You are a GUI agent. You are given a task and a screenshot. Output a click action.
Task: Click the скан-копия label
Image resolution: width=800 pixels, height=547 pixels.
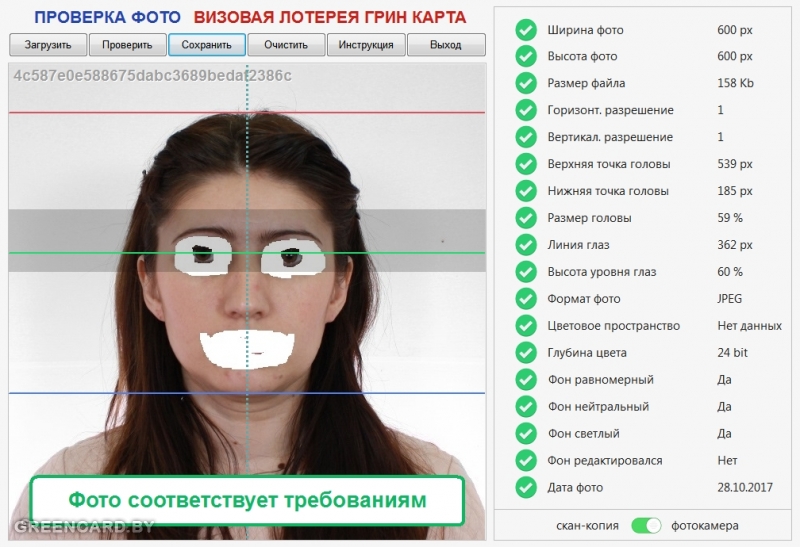coord(587,526)
